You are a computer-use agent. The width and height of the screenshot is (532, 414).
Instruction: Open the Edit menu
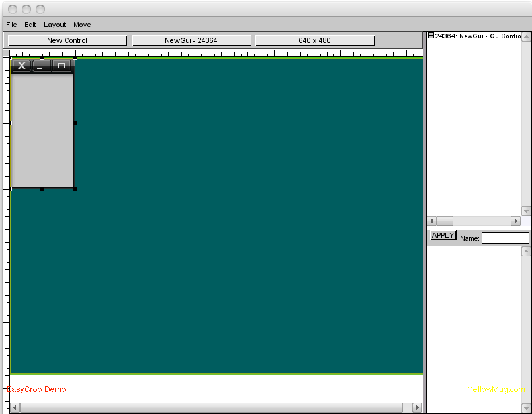tap(30, 25)
